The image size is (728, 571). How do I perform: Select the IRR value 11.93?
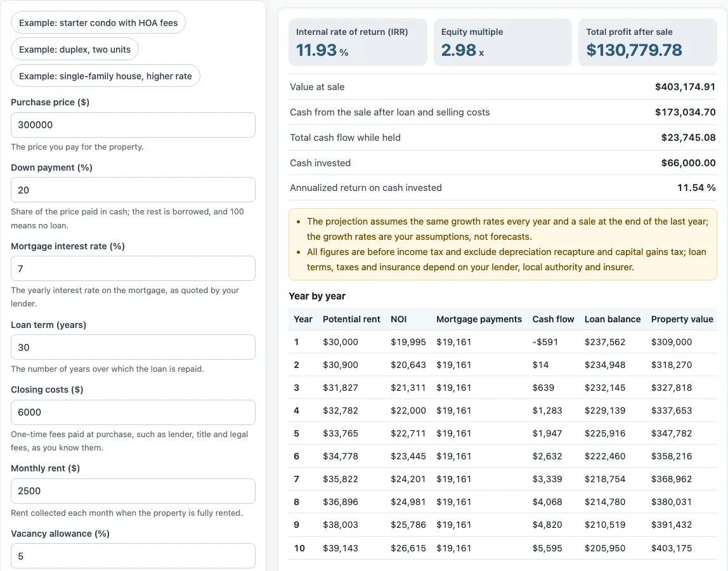point(316,50)
